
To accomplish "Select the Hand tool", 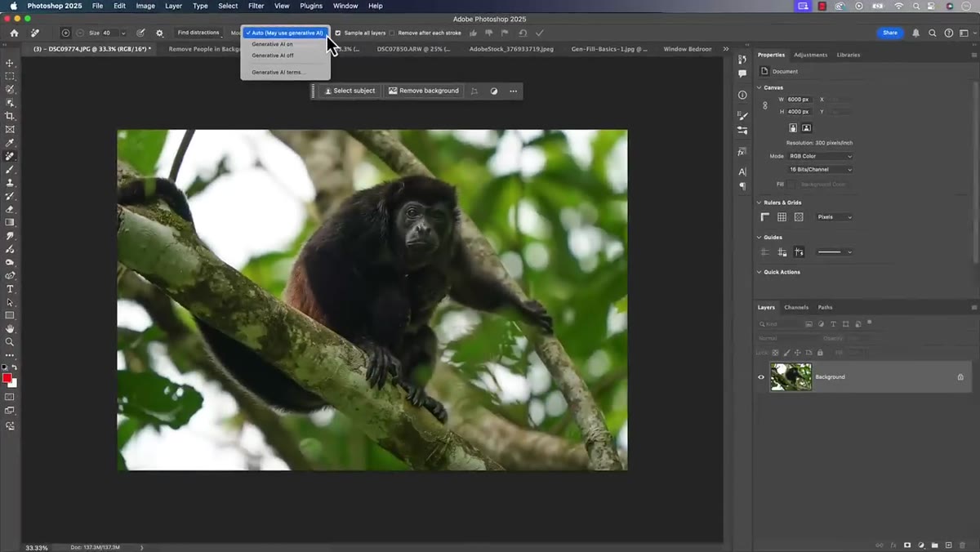I will (x=10, y=329).
